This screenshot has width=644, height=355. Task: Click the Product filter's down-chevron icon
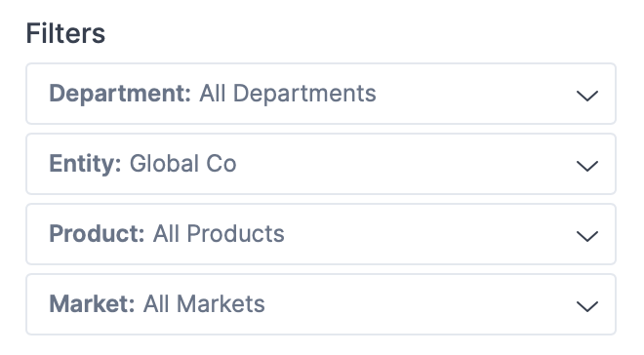[586, 236]
